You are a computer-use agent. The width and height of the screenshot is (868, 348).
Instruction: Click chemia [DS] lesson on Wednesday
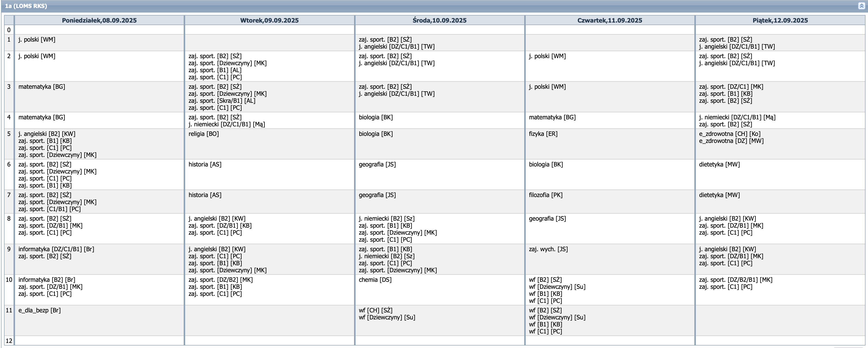[x=375, y=280]
